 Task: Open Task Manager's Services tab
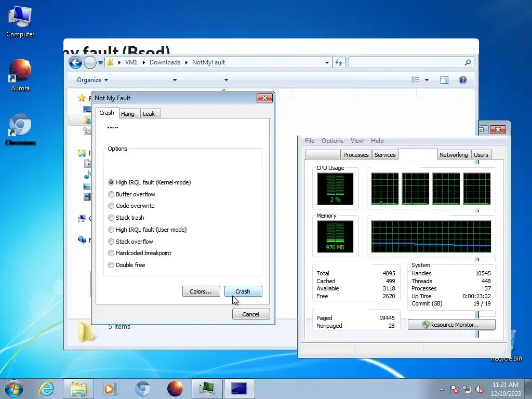[x=385, y=155]
